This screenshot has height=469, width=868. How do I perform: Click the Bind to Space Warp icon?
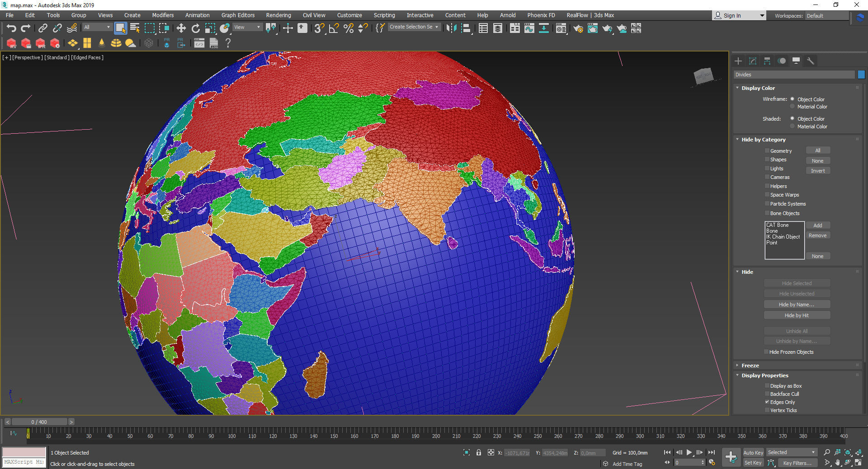click(72, 28)
